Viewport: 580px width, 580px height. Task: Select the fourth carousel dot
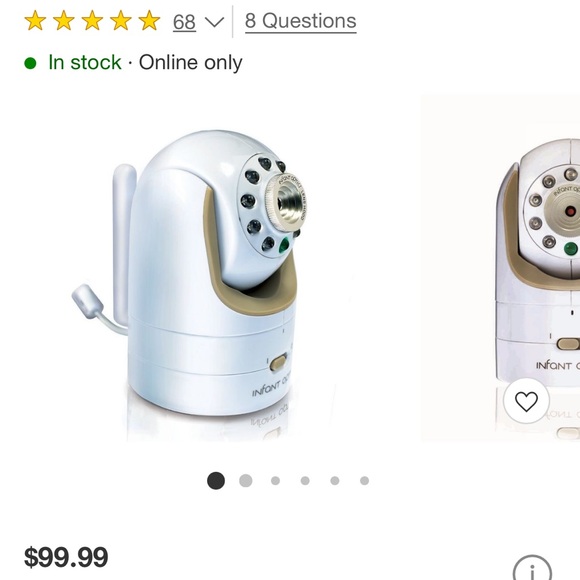[x=305, y=480]
